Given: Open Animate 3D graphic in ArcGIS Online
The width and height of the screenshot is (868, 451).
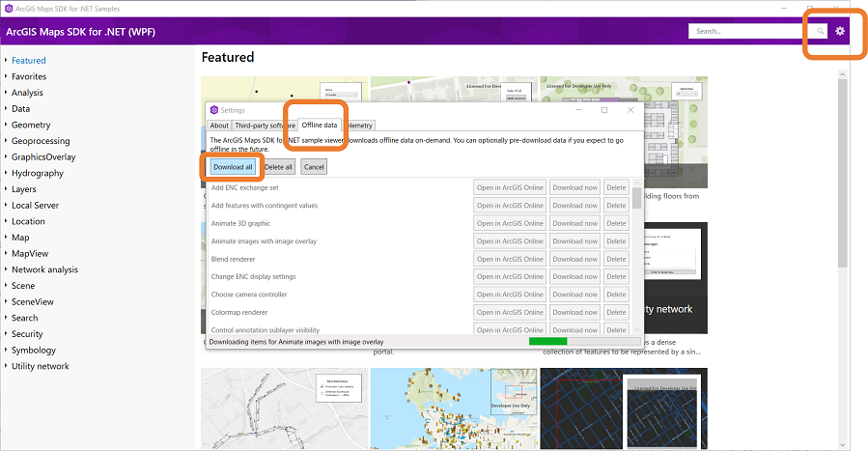Looking at the screenshot, I should [510, 223].
